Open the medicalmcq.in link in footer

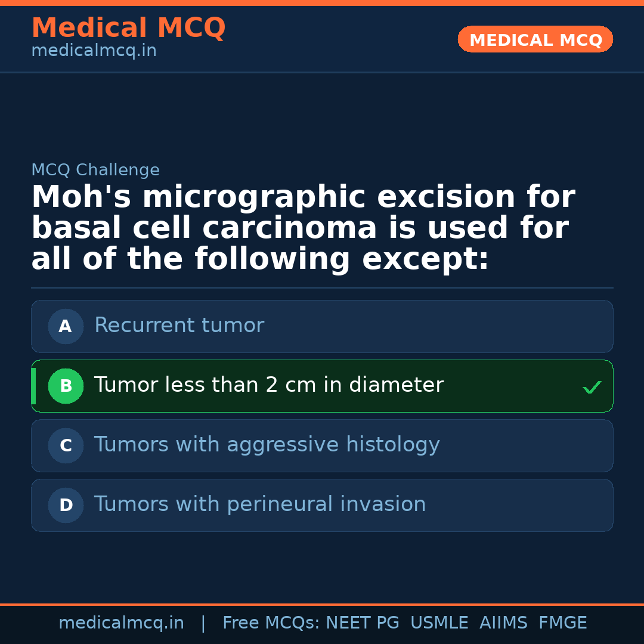point(121,623)
